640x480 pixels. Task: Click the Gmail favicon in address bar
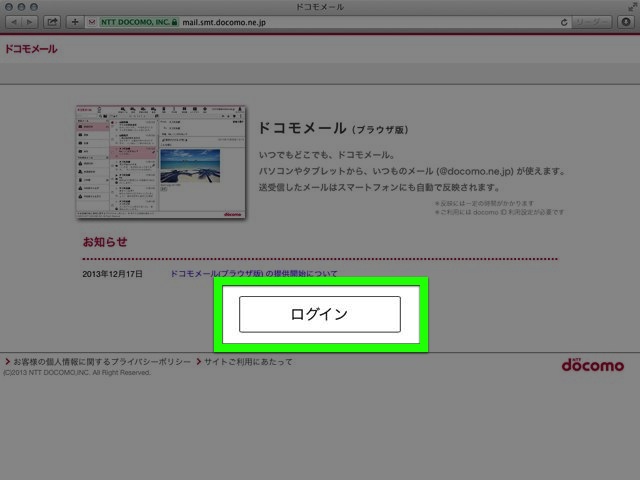92,22
